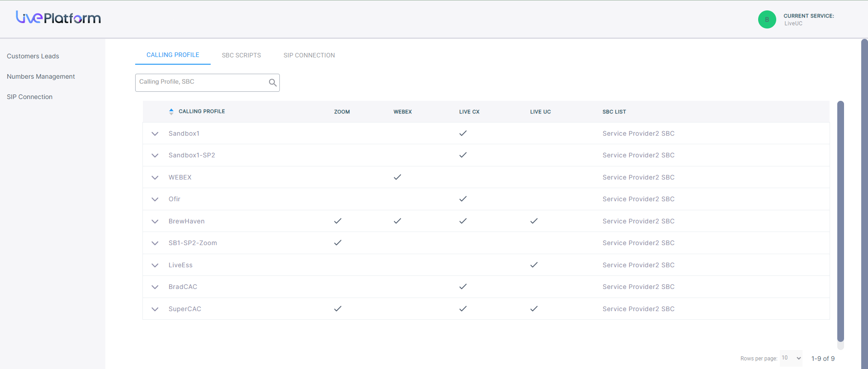The image size is (868, 369).
Task: Select the SuperCAC profile name
Action: click(x=185, y=309)
